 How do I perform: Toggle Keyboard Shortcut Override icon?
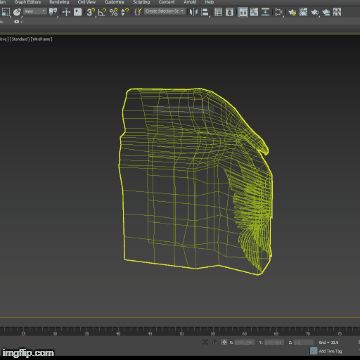tap(78, 12)
